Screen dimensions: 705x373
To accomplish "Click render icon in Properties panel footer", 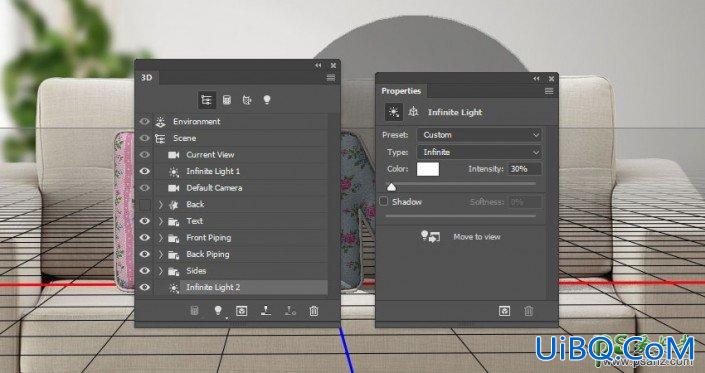I will [x=504, y=311].
